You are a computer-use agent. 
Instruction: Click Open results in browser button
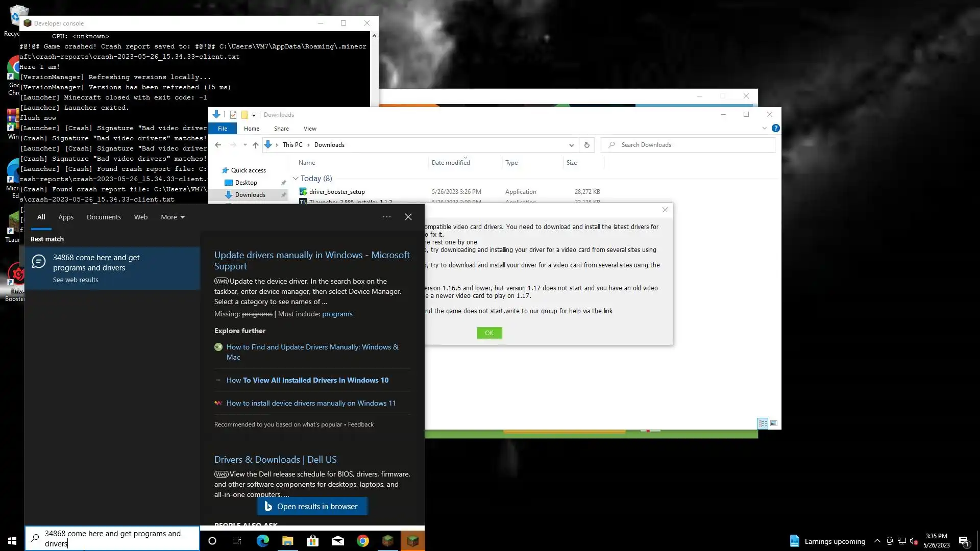[312, 507]
